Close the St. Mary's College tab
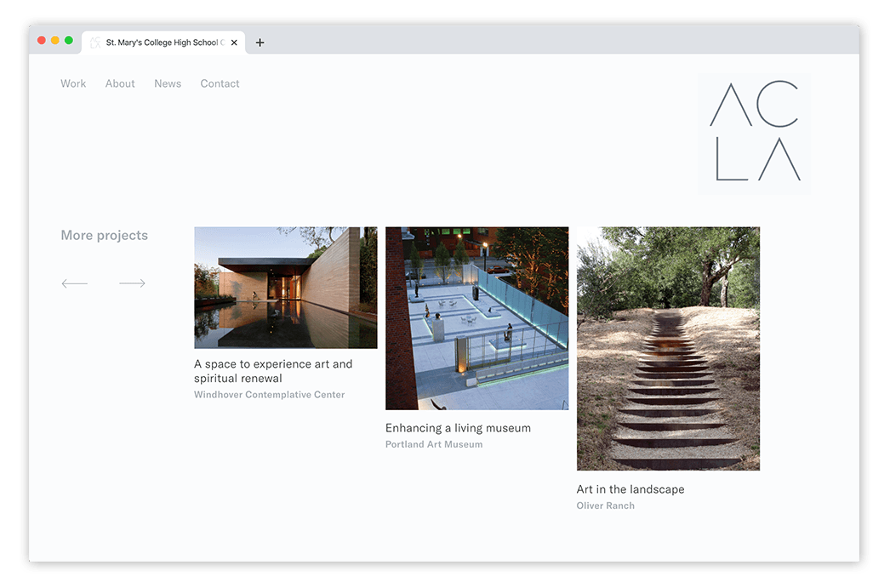The width and height of the screenshot is (890, 588). click(234, 43)
